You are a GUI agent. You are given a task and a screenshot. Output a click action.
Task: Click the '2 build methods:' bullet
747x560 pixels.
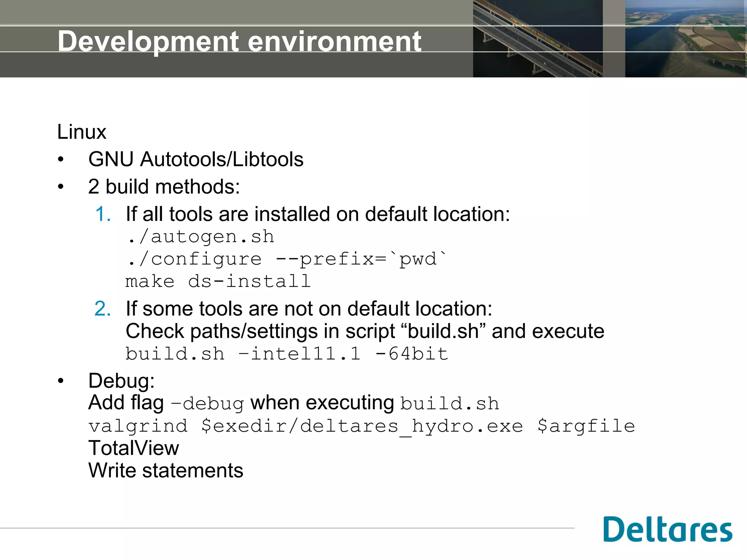(164, 187)
